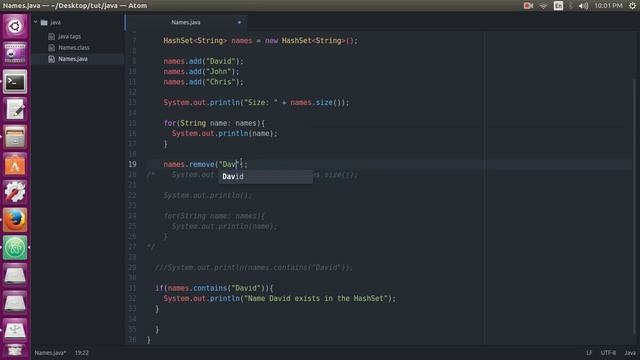Open Ubuntu Software Center
This screenshot has height=360, width=640.
(x=15, y=165)
